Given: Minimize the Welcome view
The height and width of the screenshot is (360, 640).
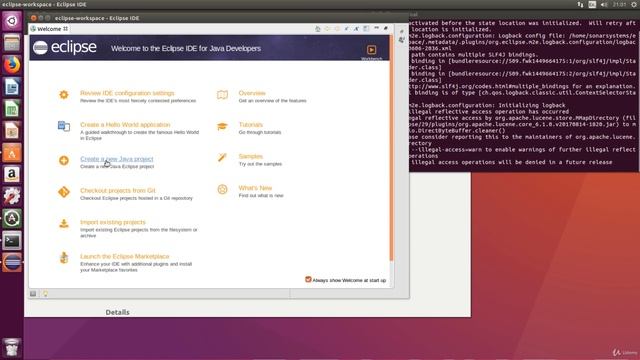Looking at the screenshot, I should pos(376,28).
